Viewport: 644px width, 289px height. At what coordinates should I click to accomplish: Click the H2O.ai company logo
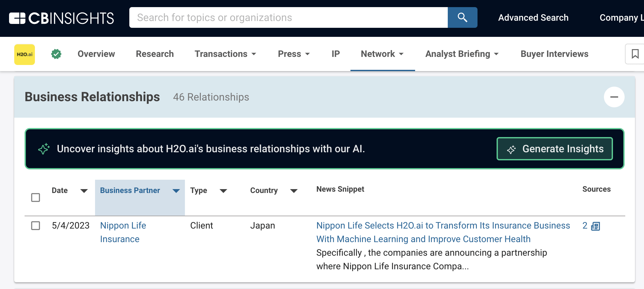point(25,54)
